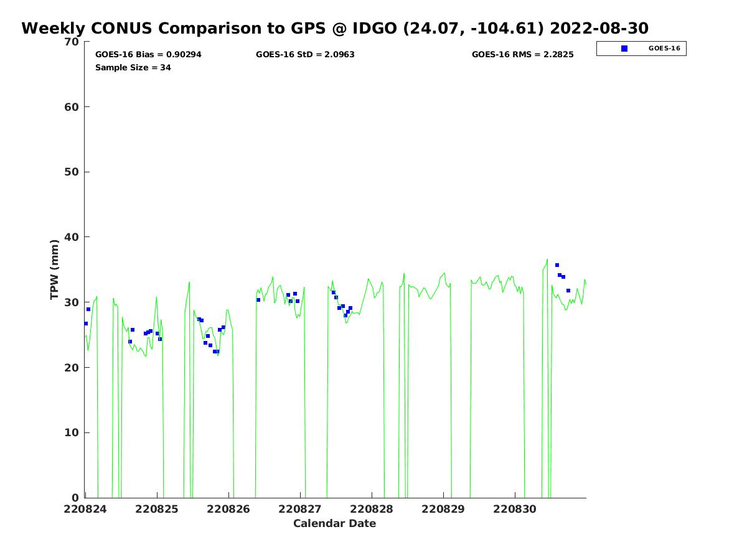This screenshot has height=560, width=747.
Task: Click the Calendar Date x-axis label
Action: [335, 524]
